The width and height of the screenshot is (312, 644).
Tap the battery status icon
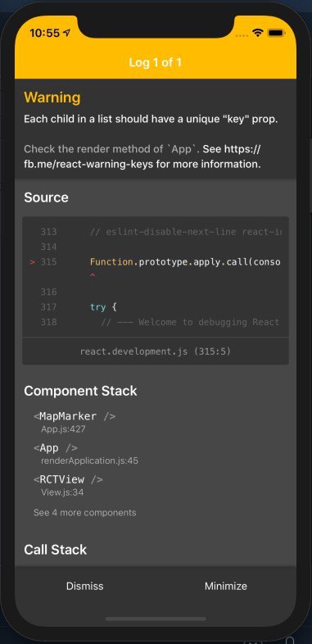tap(276, 33)
